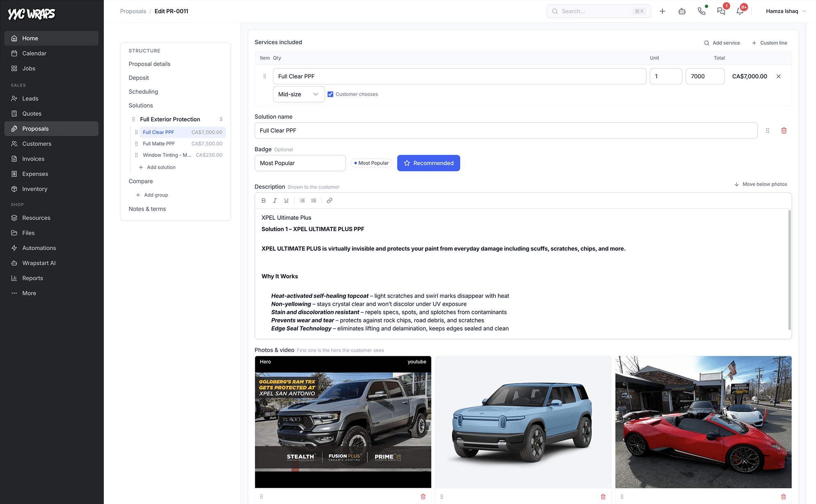Click Move below photos
816x504 pixels.
pyautogui.click(x=761, y=184)
